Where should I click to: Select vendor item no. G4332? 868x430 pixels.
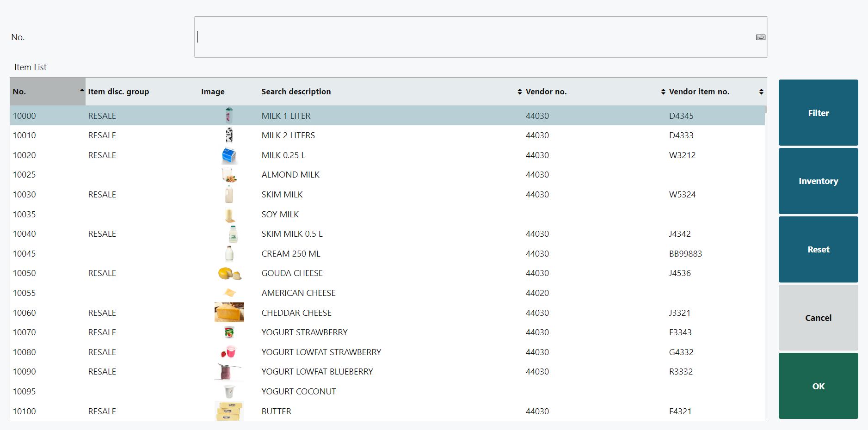681,352
